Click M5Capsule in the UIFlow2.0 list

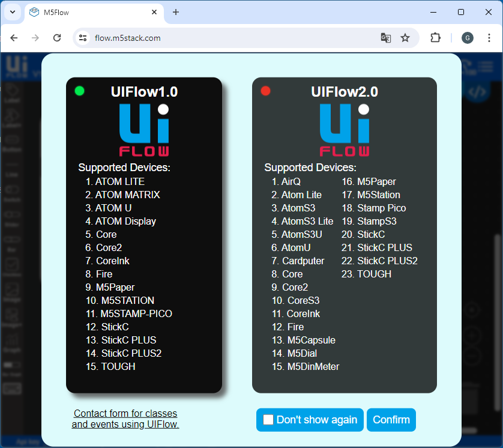[x=311, y=340]
